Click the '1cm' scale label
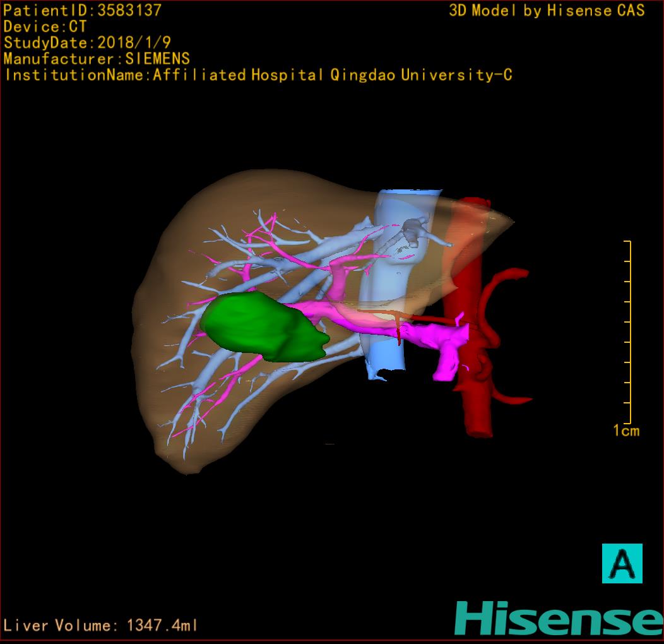The image size is (664, 644). (626, 431)
